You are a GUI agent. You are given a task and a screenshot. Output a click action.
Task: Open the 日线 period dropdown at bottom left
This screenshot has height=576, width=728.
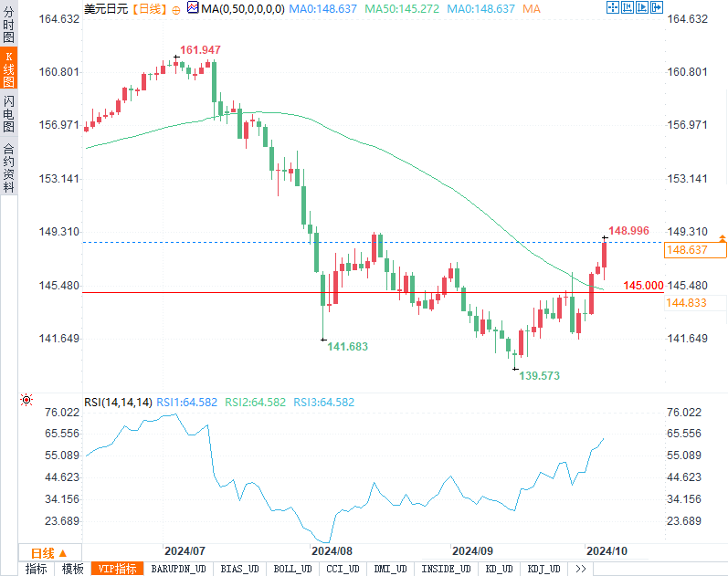[49, 553]
